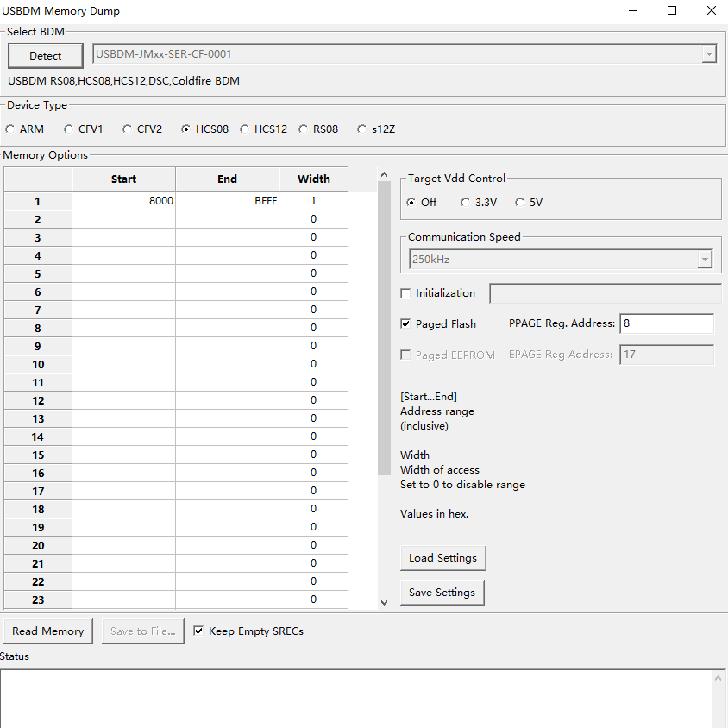The height and width of the screenshot is (728, 728).
Task: Open the Communication Speed dropdown
Action: click(705, 259)
